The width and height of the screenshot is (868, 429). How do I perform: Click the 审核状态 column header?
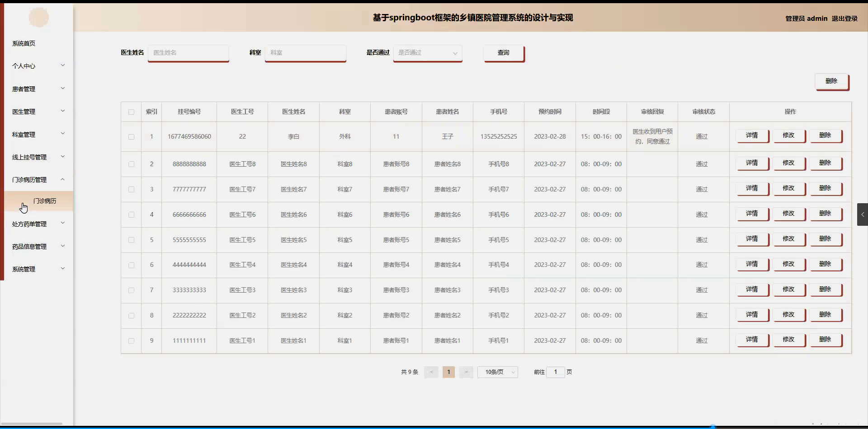tap(703, 112)
